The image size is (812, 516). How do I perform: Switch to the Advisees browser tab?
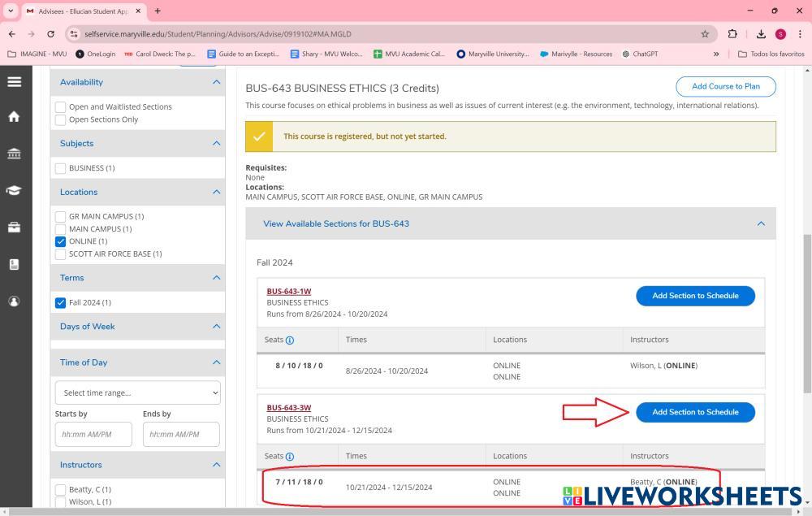81,11
